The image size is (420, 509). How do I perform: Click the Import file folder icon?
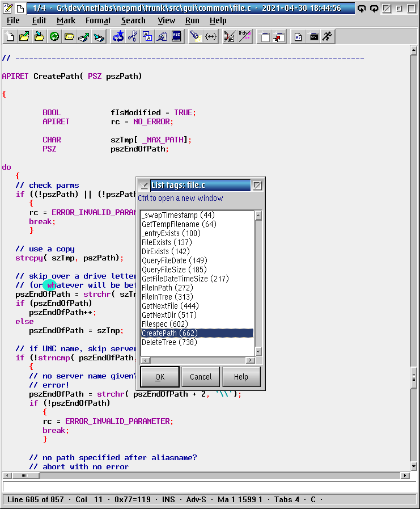point(39,36)
